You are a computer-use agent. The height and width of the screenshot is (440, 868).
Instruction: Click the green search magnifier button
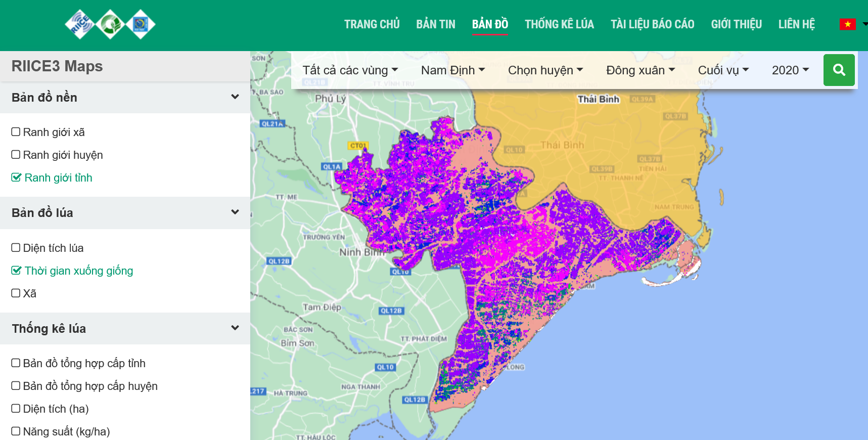tap(839, 70)
